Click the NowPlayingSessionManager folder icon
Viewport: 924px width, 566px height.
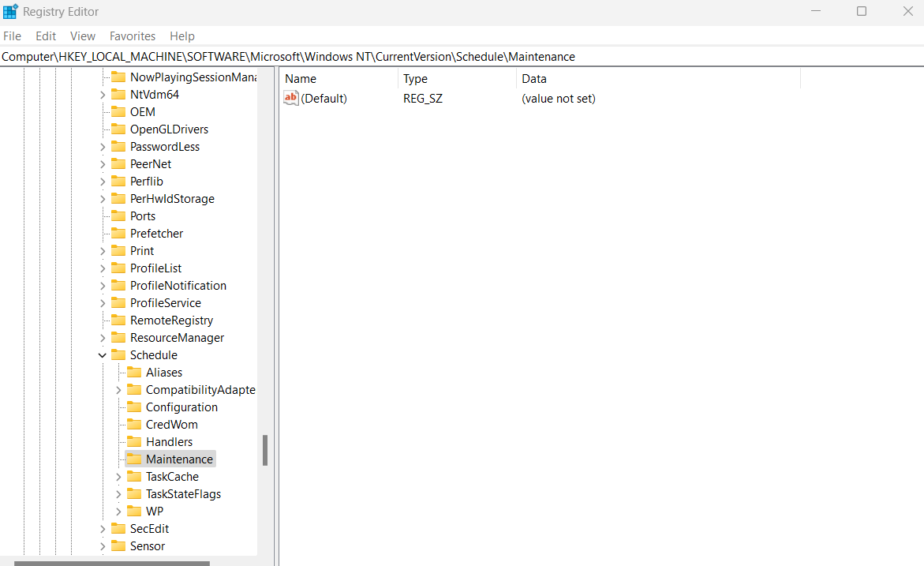point(118,77)
